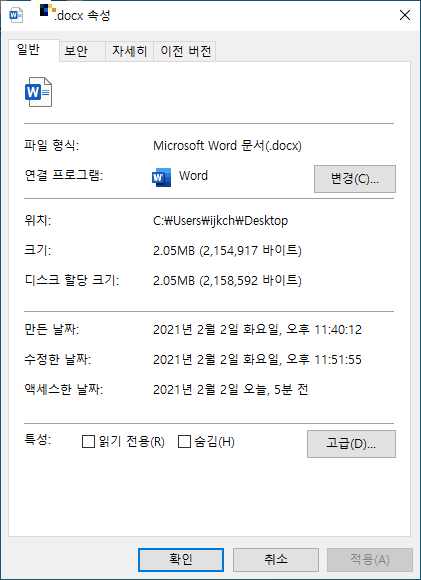Click the Word document icon in title bar
Image resolution: width=421 pixels, height=580 pixels.
coord(16,15)
